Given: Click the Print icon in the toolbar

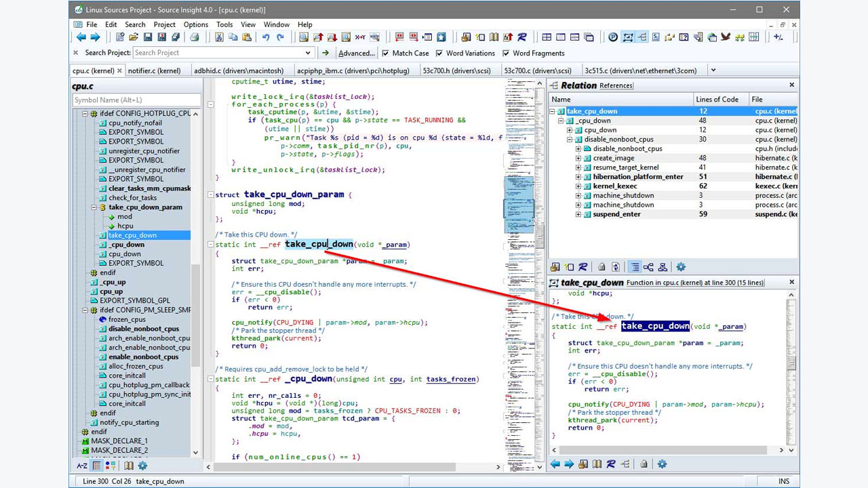Looking at the screenshot, I should point(195,37).
